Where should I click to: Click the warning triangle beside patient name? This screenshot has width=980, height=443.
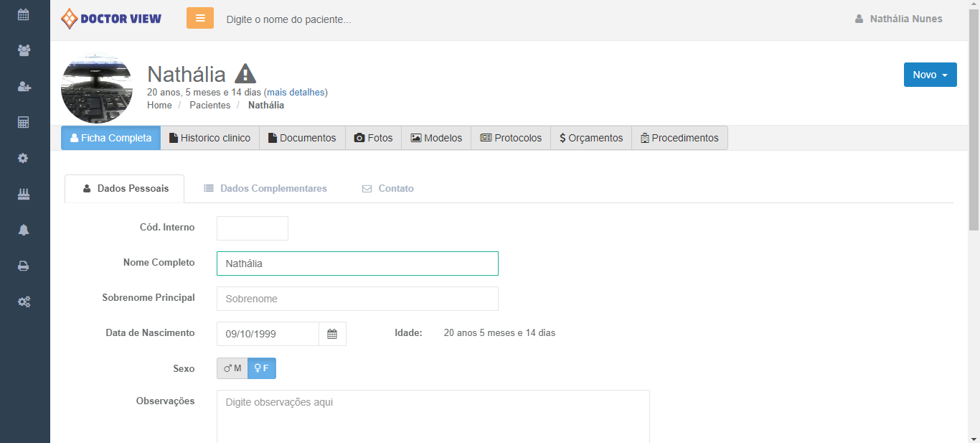click(245, 74)
